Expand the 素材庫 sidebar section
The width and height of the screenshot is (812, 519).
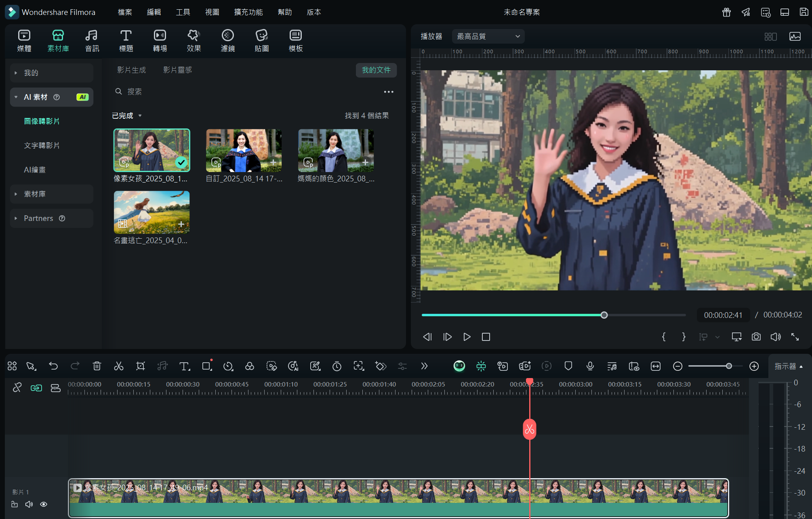click(x=52, y=194)
